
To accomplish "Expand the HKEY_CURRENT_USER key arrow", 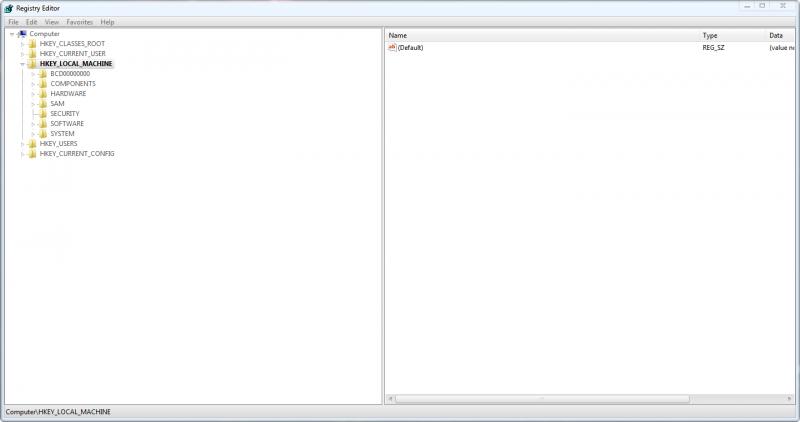I will [x=22, y=54].
